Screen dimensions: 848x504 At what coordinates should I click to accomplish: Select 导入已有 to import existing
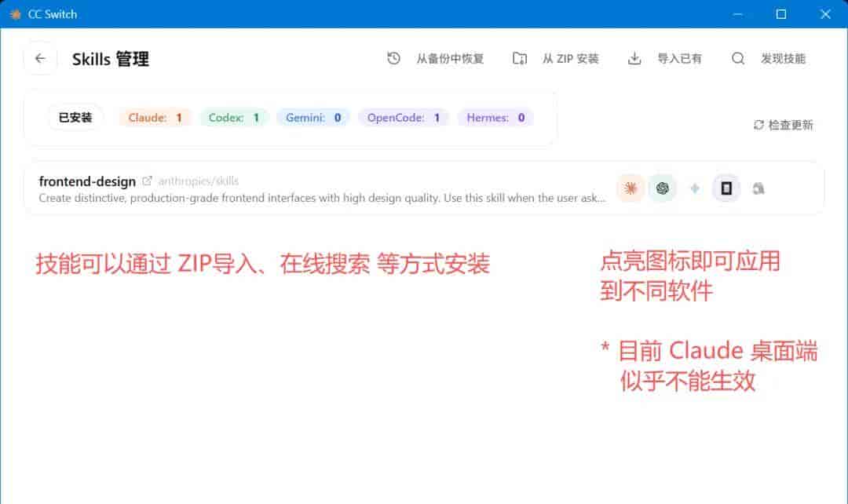(679, 58)
